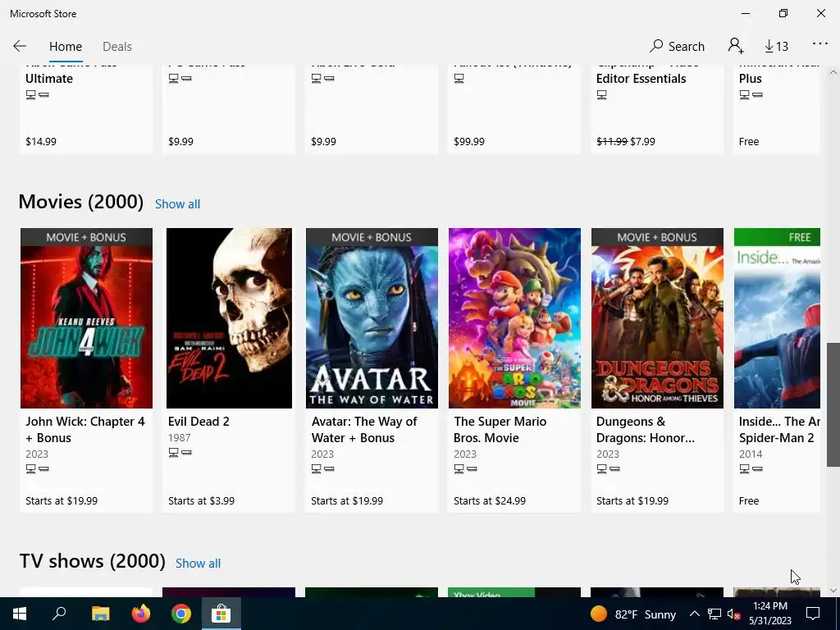Click Dungeons & Dragons: Honor... title
The image size is (840, 630).
pos(645,430)
